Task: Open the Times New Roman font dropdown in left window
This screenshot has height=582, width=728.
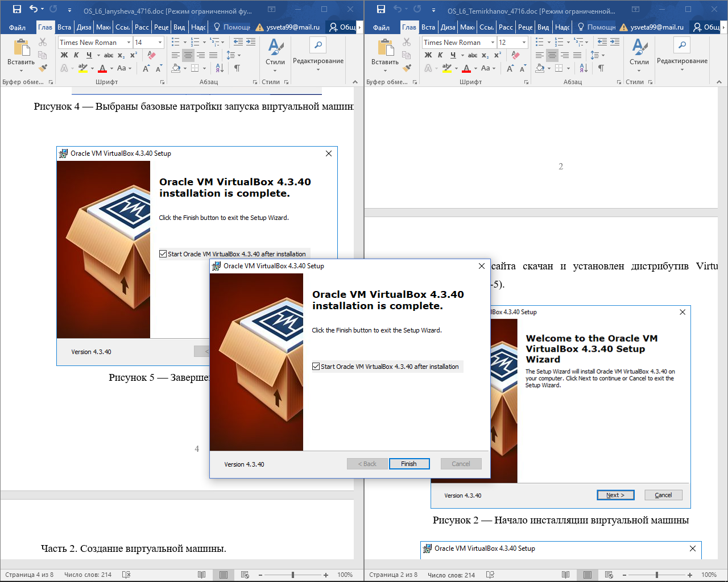Action: pos(129,42)
